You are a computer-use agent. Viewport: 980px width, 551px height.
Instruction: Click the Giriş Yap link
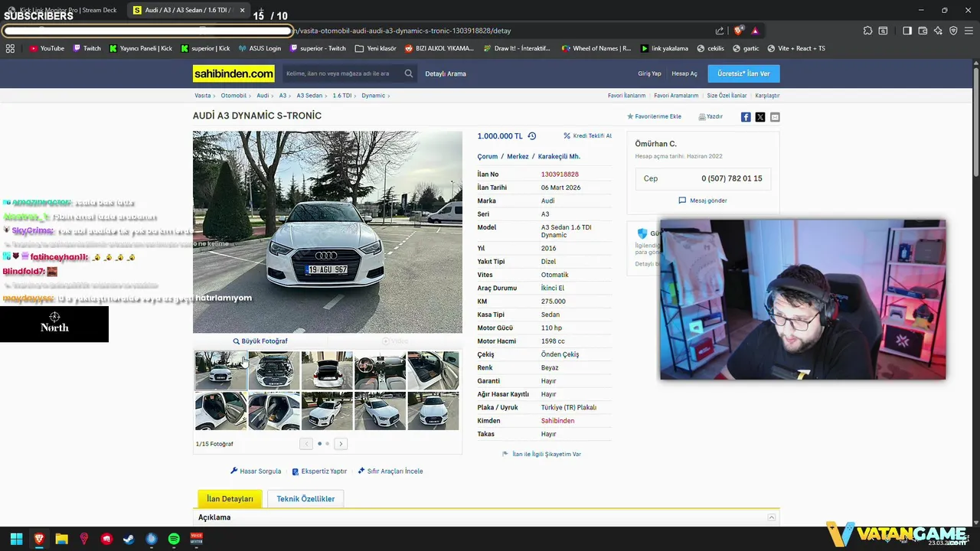tap(649, 73)
